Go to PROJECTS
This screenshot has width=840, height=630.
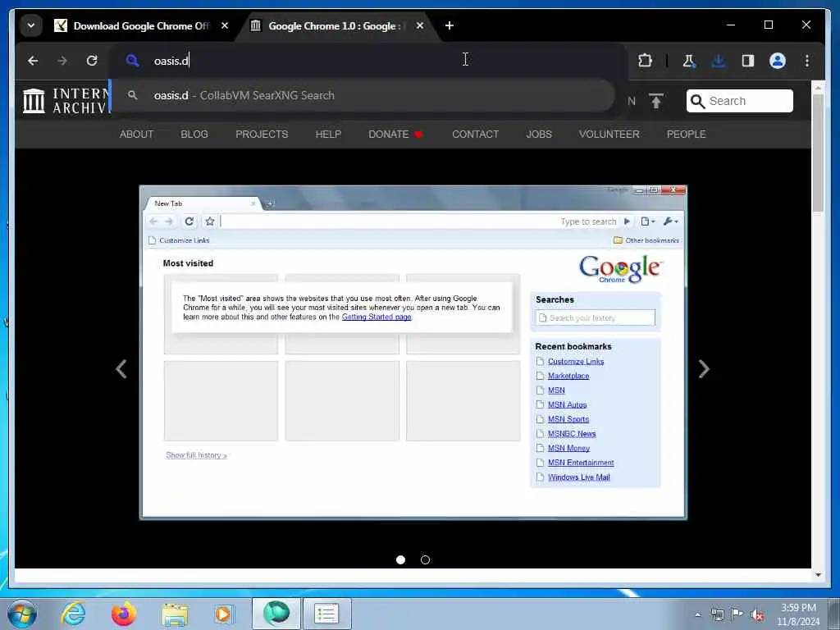(x=262, y=135)
